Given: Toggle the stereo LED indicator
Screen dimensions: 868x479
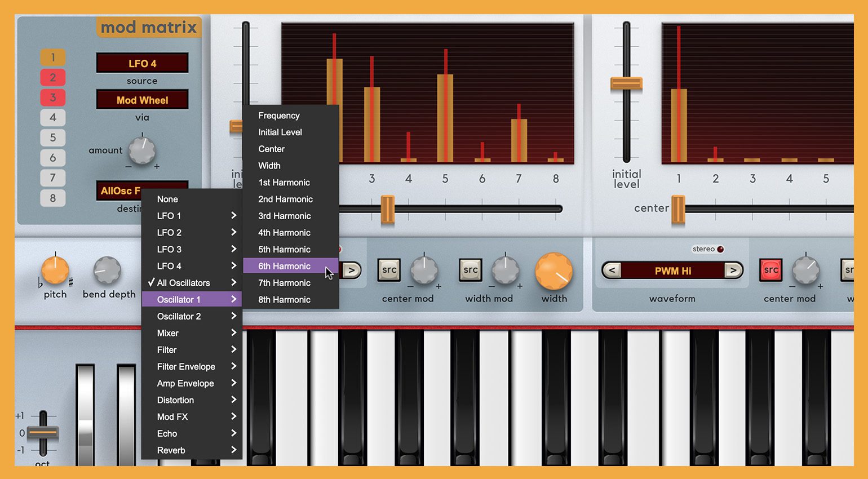Looking at the screenshot, I should pyautogui.click(x=720, y=249).
